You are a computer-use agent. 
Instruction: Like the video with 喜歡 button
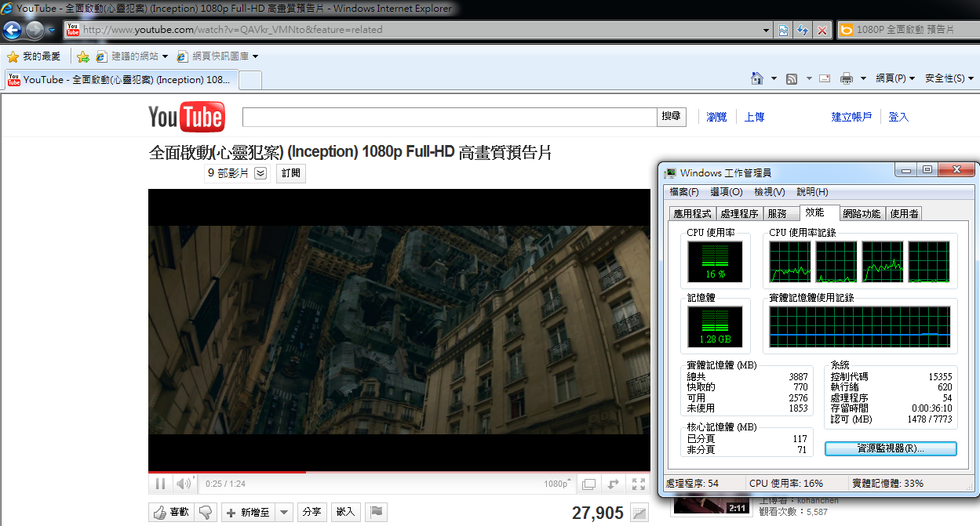(171, 512)
